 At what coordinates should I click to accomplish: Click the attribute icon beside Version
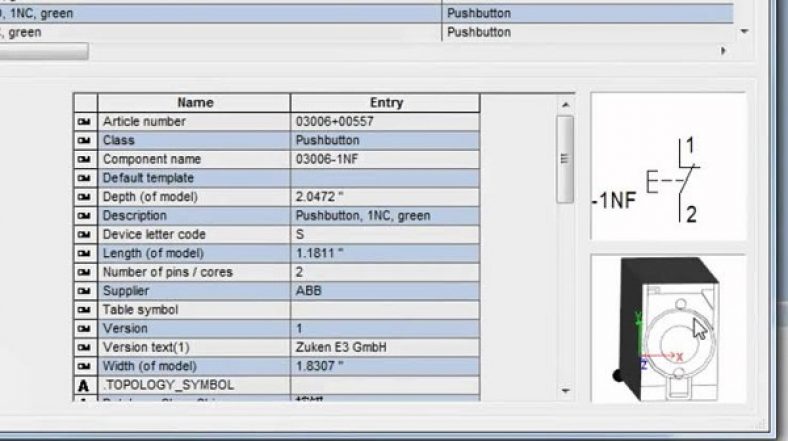tap(84, 329)
